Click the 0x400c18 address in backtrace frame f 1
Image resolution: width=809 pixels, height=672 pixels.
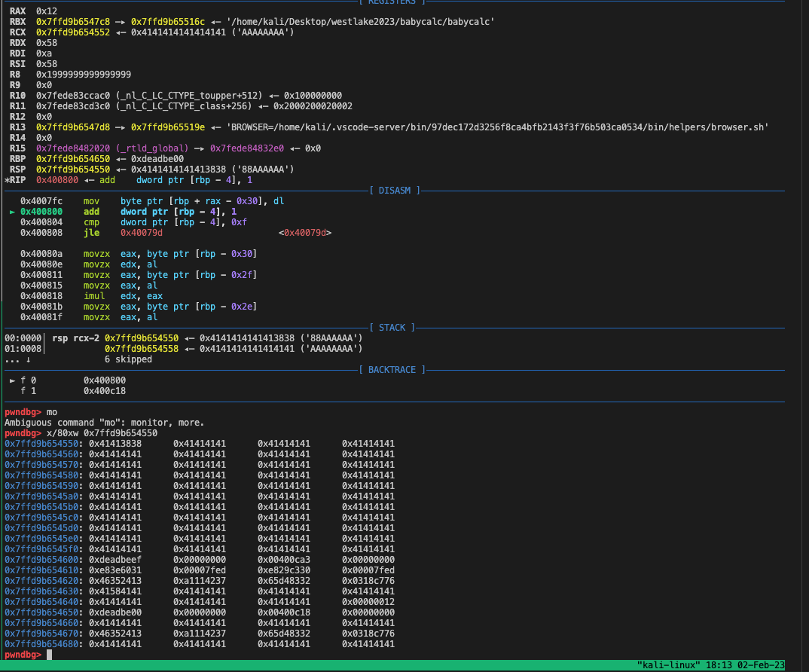[x=104, y=391]
